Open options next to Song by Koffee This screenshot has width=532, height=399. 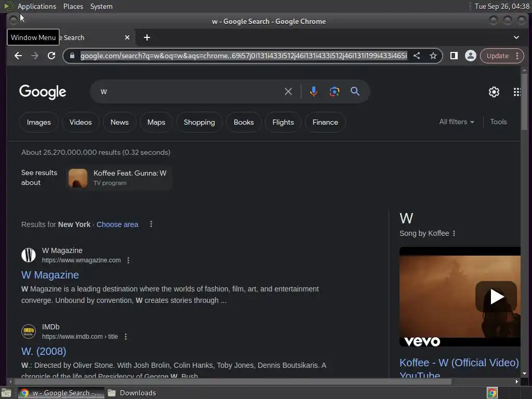tap(454, 233)
